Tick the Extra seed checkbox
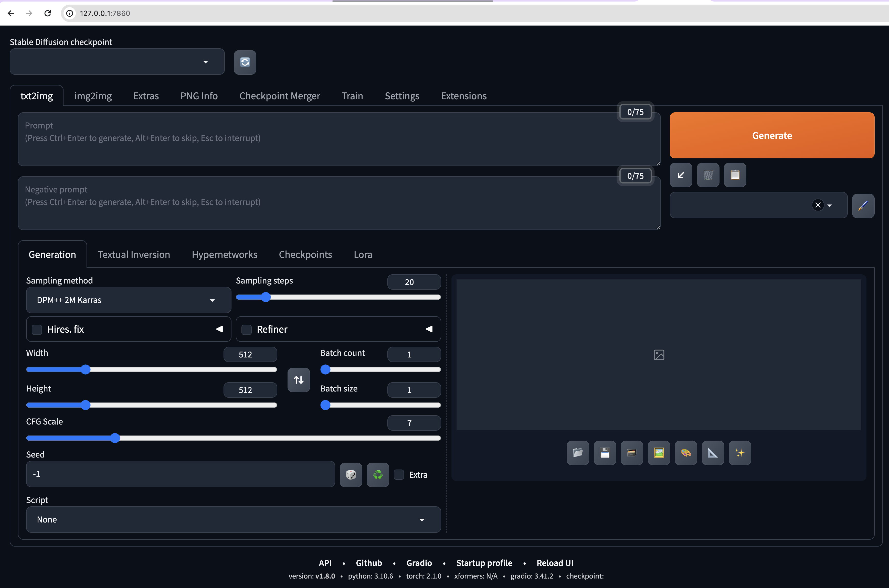Viewport: 889px width, 588px height. [x=399, y=475]
